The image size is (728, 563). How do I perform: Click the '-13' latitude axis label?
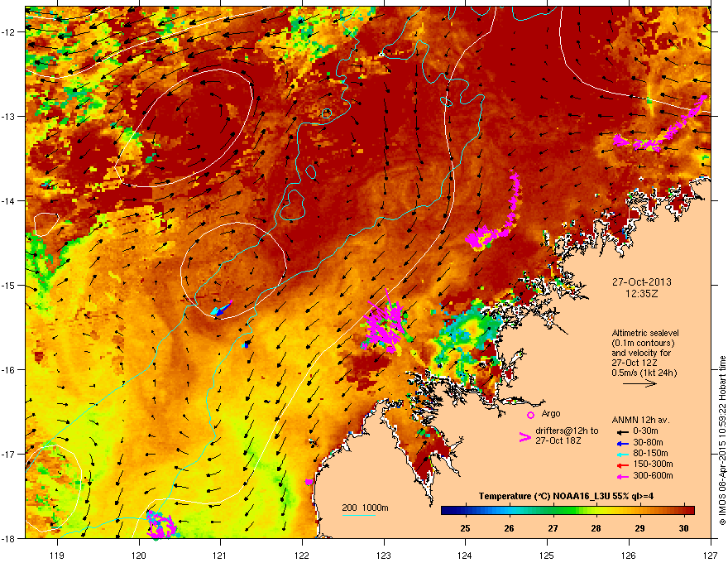[8, 116]
